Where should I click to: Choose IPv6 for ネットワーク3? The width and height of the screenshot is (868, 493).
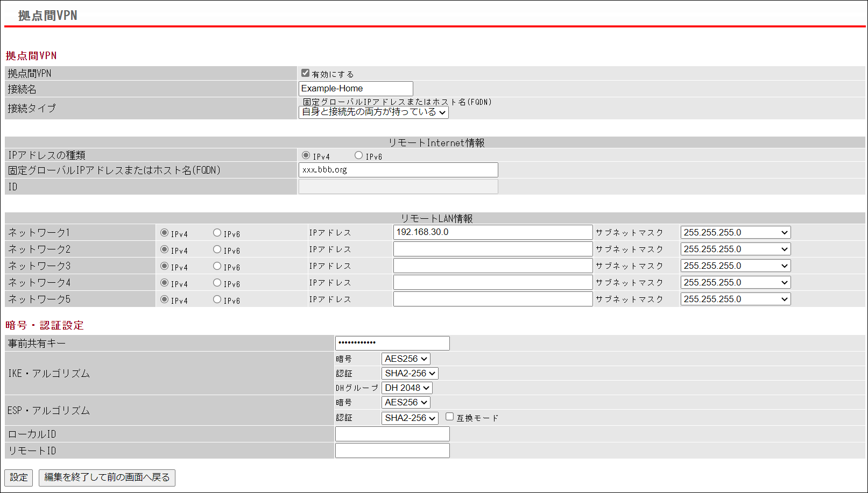pos(217,266)
